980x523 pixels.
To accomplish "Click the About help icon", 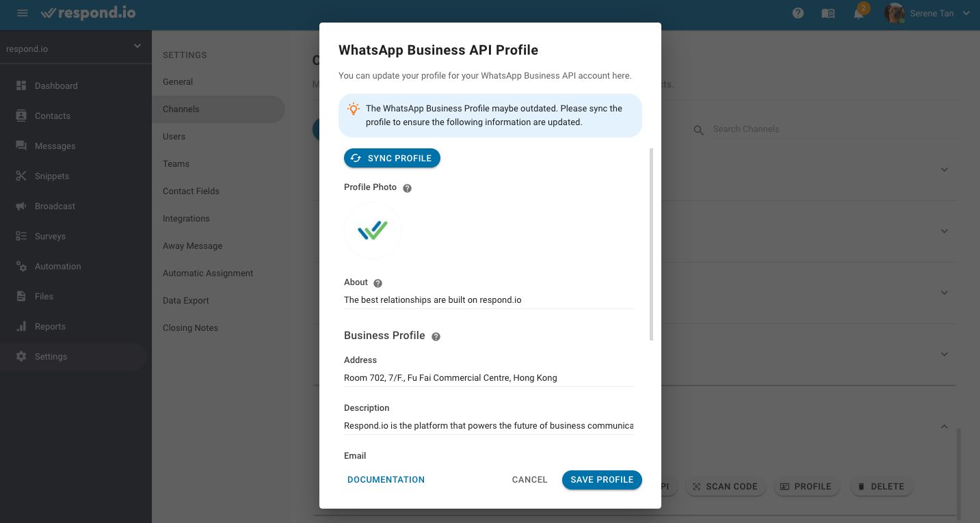I will (x=378, y=283).
